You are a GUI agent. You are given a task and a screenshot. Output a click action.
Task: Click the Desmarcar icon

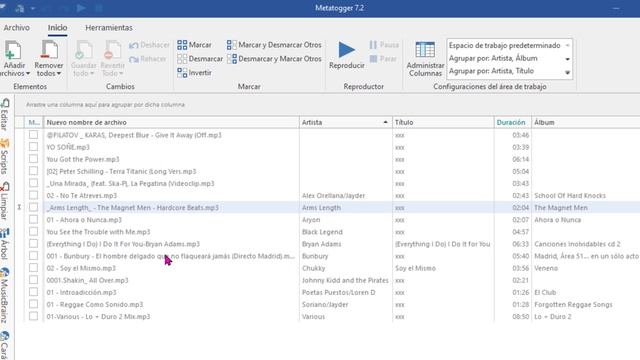[182, 59]
